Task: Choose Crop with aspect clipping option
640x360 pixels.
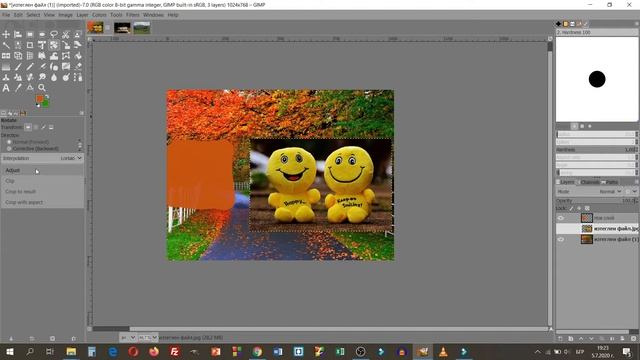Action: [x=42, y=202]
